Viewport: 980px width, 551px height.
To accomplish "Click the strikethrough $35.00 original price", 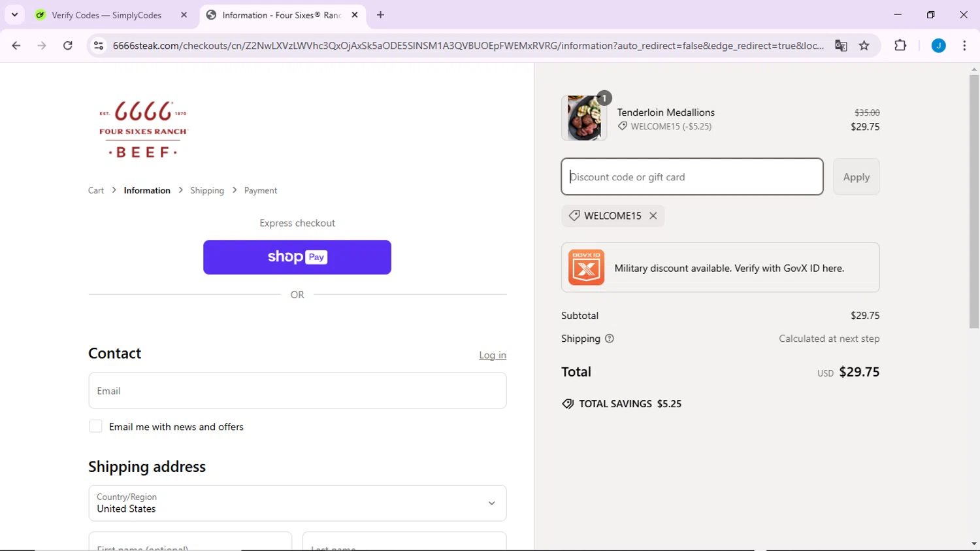I will [867, 112].
